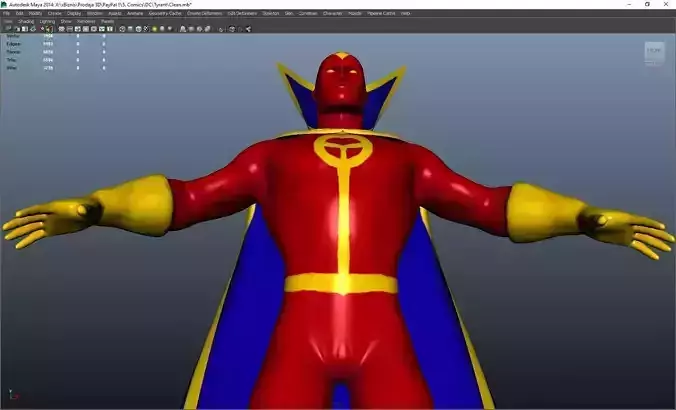Screen dimensions: 676x410
Task: Click the Tris label in poly count HUD
Action: pos(11,59)
